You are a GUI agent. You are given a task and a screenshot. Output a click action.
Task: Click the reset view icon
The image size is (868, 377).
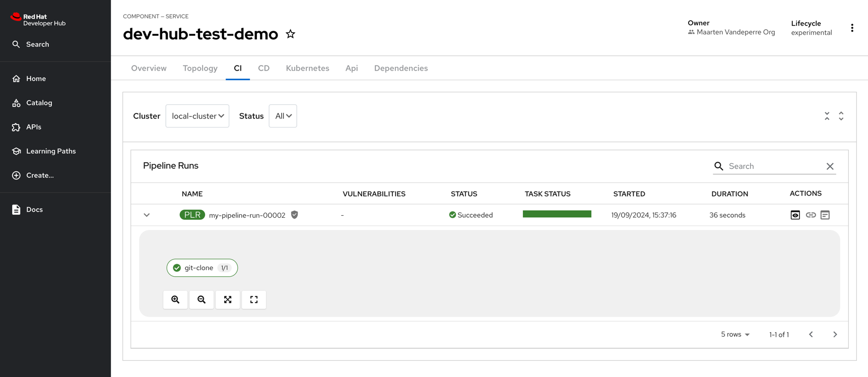pyautogui.click(x=254, y=300)
